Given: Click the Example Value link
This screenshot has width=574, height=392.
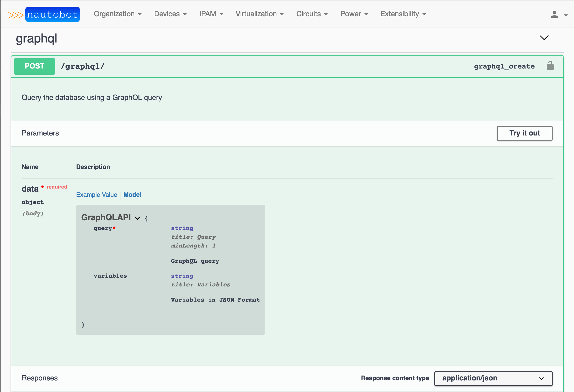Looking at the screenshot, I should click(x=96, y=195).
